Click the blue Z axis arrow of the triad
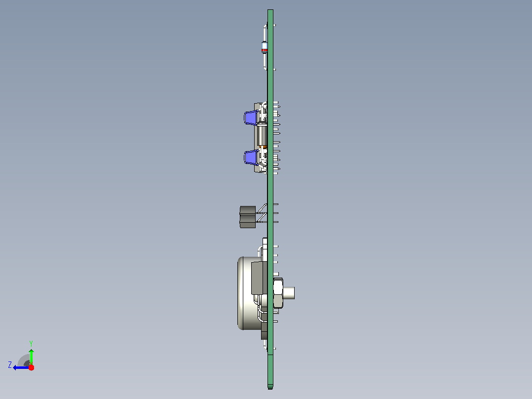The height and width of the screenshot is (399, 532). pos(20,367)
